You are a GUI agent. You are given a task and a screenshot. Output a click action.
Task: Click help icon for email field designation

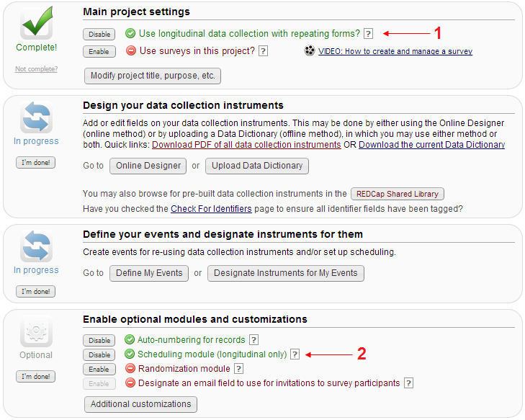(408, 383)
